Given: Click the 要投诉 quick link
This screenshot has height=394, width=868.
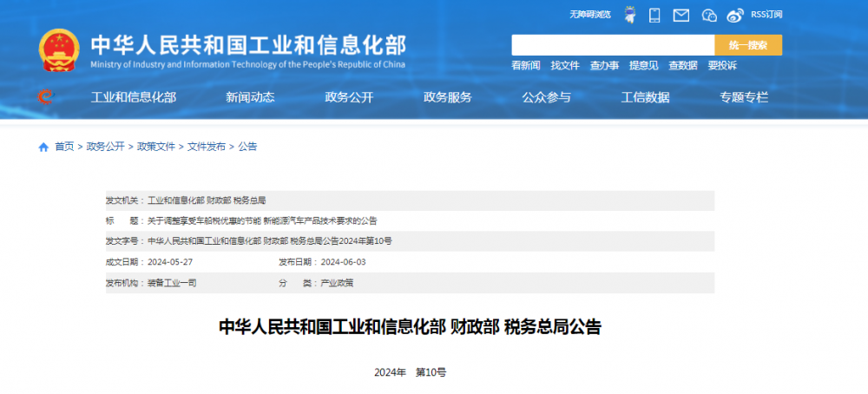Looking at the screenshot, I should 722,65.
